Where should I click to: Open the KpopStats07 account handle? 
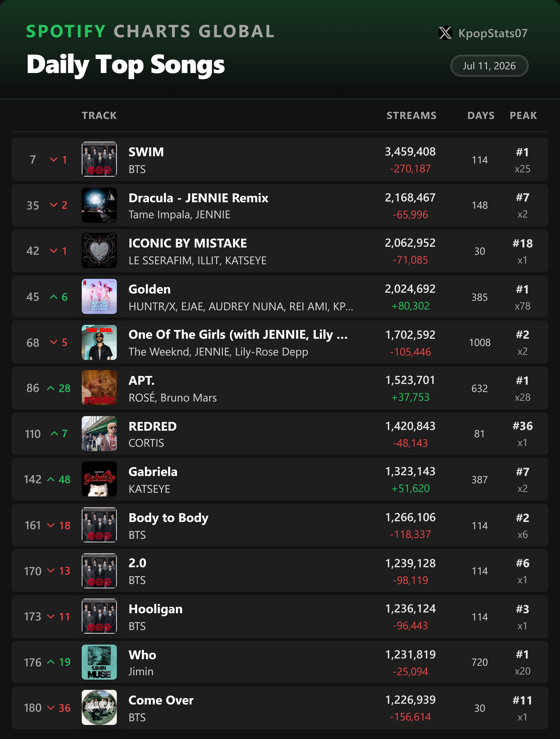coord(493,33)
